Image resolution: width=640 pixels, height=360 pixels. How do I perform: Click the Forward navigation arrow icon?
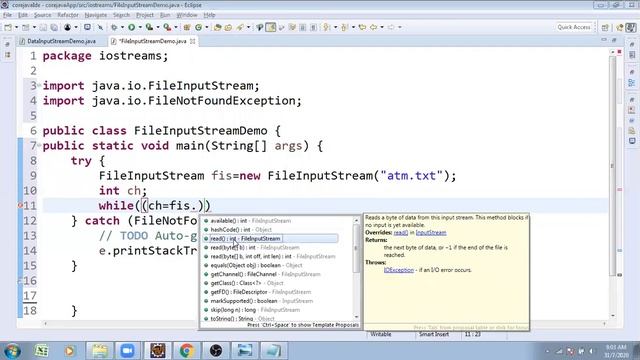coord(391,27)
